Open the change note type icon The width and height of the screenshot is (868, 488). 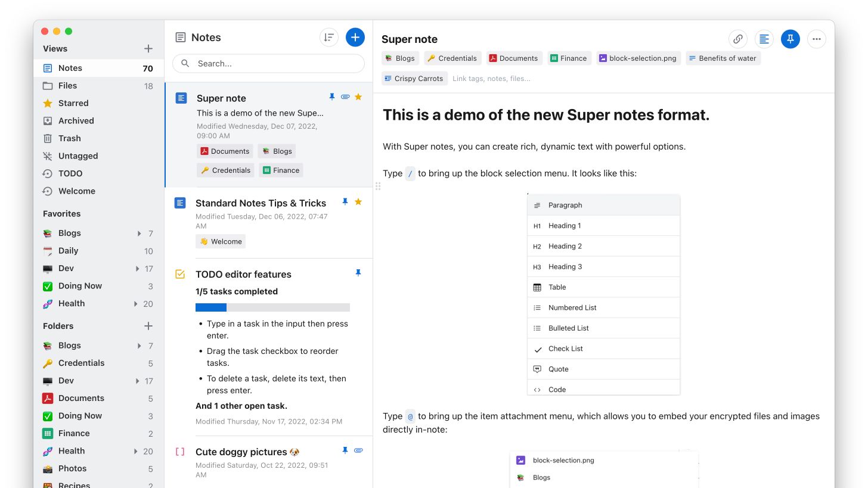pyautogui.click(x=764, y=39)
